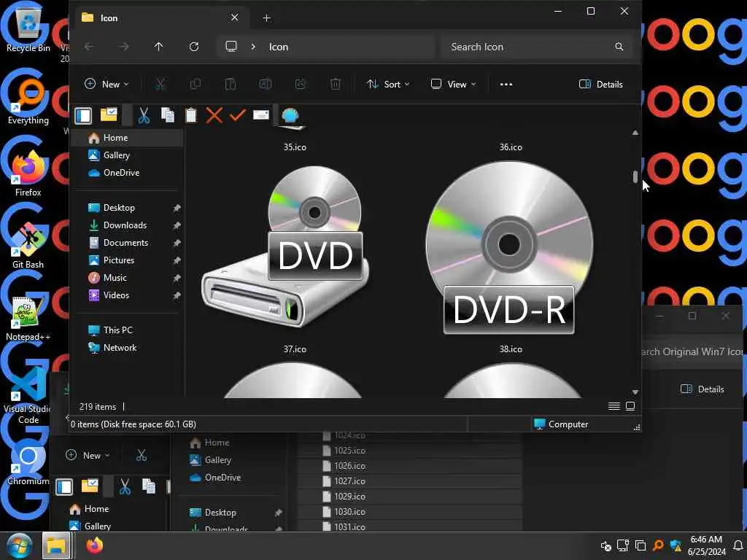This screenshot has width=747, height=560.
Task: Open Desktop in the navigation pane
Action: pos(128,208)
